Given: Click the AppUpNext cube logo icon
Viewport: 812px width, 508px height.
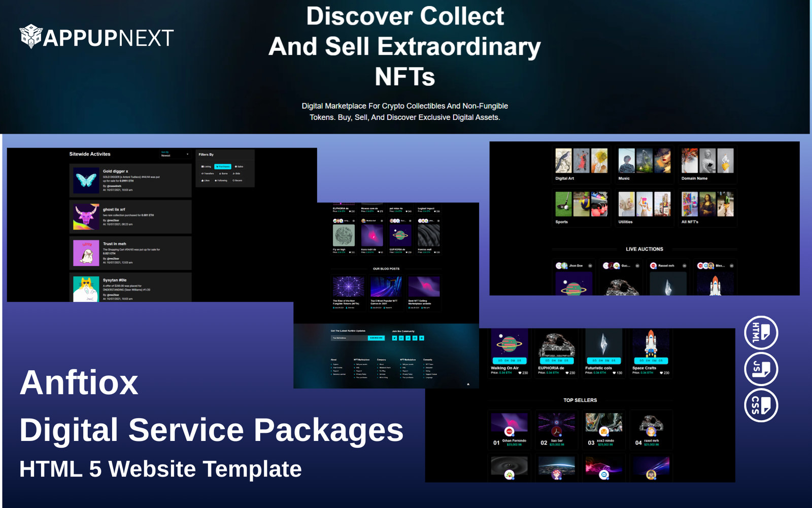Looking at the screenshot, I should click(x=30, y=37).
